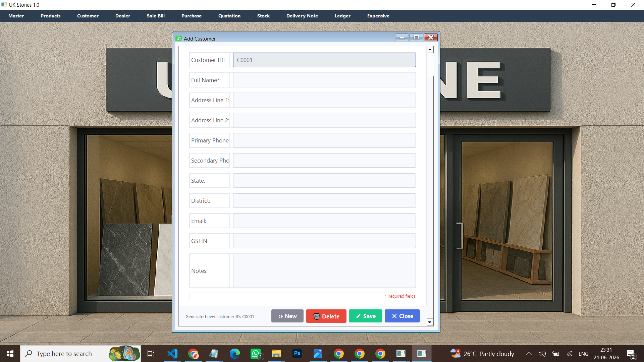Open the Delivery Note menu
Screen dimensions: 644x362
coord(302,16)
